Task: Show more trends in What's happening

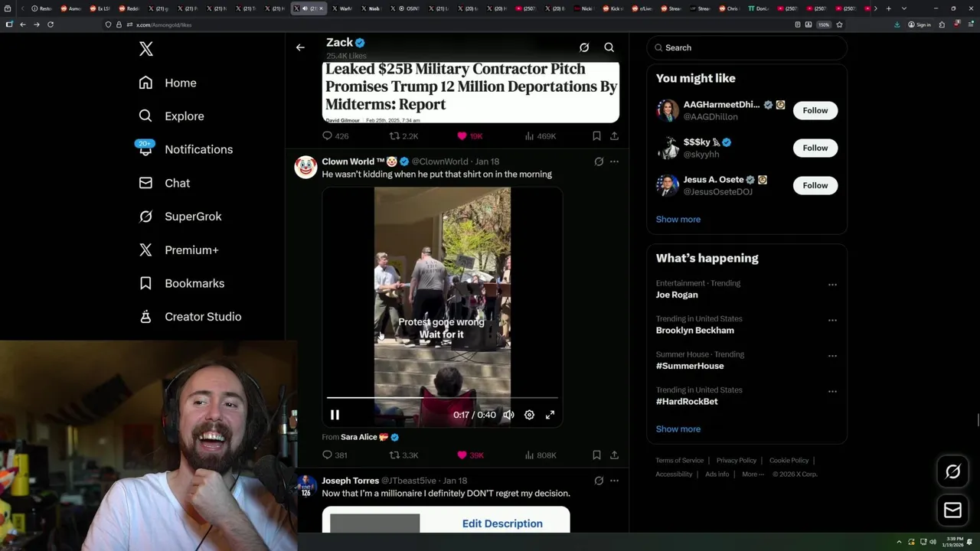Action: click(678, 429)
